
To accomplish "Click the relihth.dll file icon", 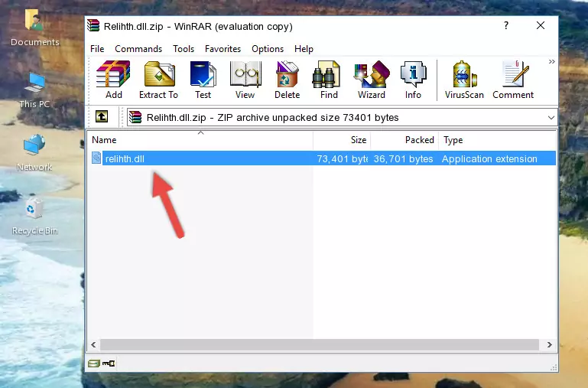I will [96, 158].
